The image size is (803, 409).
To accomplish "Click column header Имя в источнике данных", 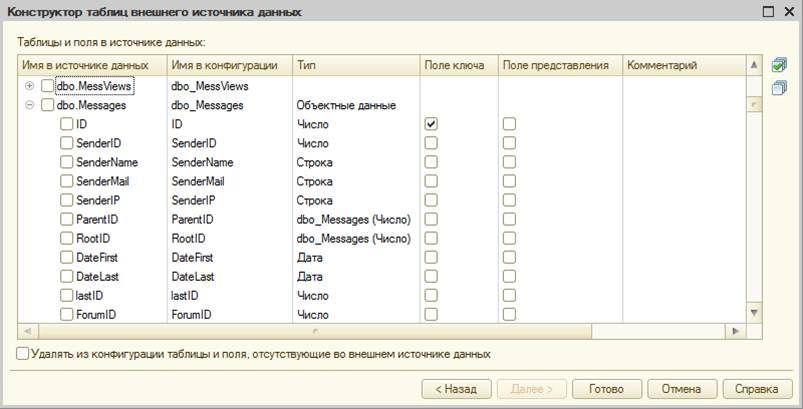I will [92, 66].
